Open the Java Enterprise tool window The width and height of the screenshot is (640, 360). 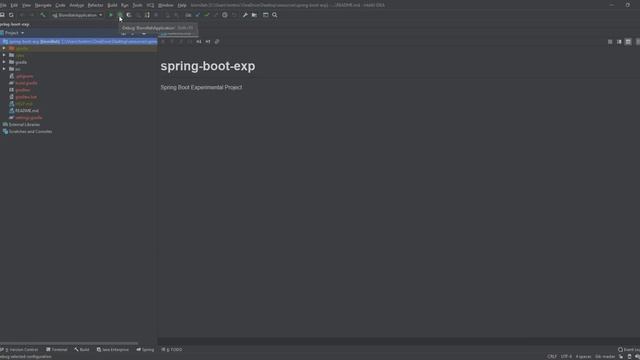(x=113, y=350)
